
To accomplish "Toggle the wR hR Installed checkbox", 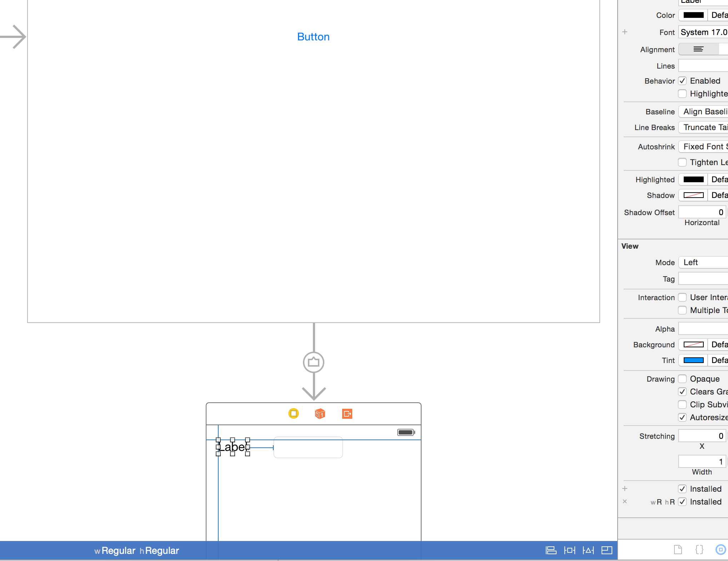I will [x=682, y=502].
